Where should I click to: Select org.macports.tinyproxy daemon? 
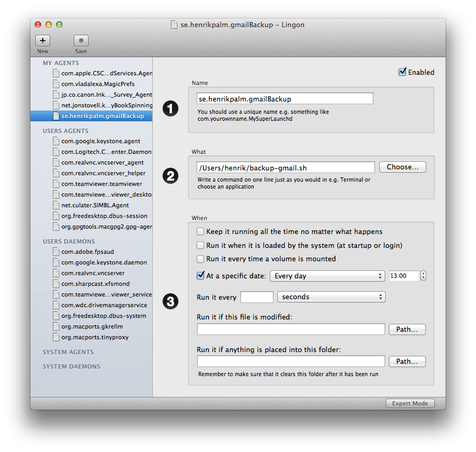[91, 337]
